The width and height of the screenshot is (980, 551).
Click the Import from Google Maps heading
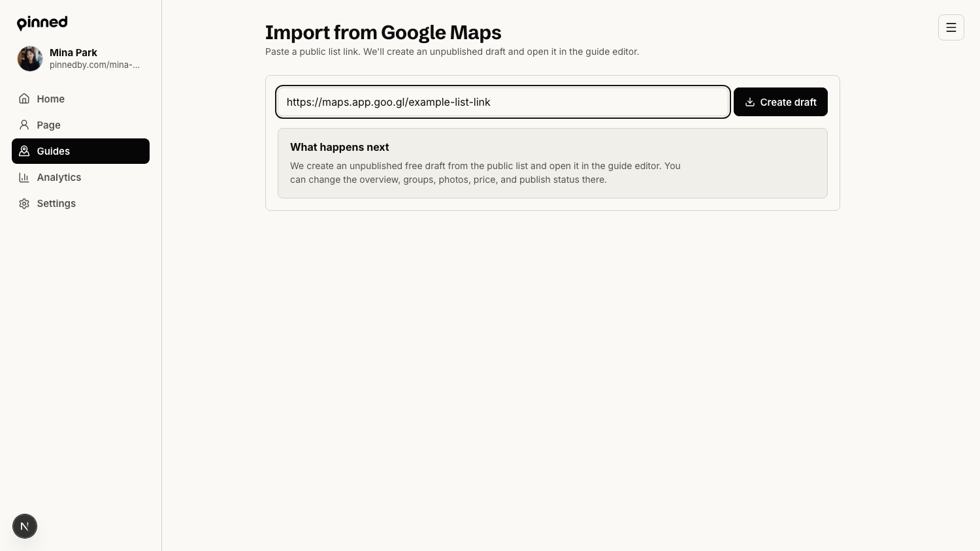tap(384, 32)
